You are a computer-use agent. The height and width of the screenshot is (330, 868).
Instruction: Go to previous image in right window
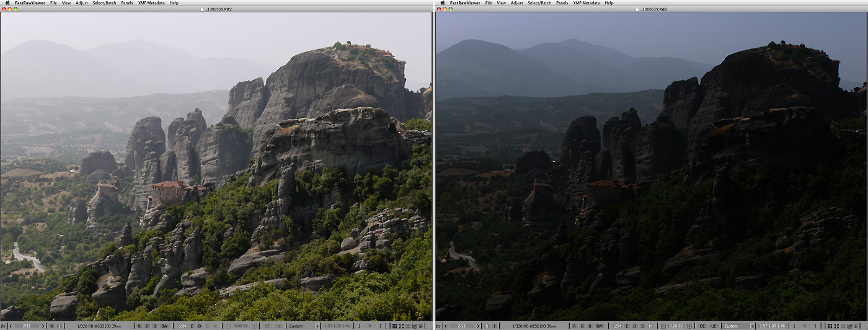446,326
